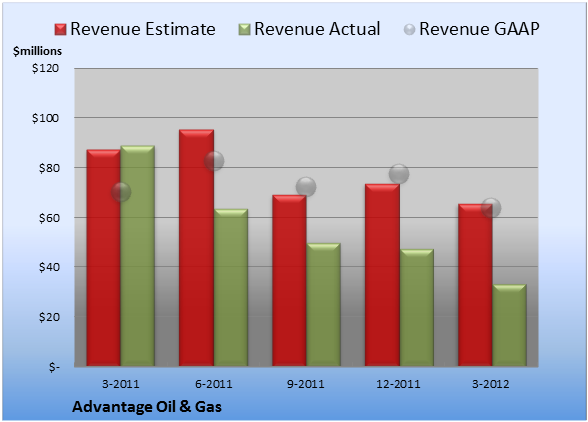Select the green actual bar for 3-2011

[137, 256]
